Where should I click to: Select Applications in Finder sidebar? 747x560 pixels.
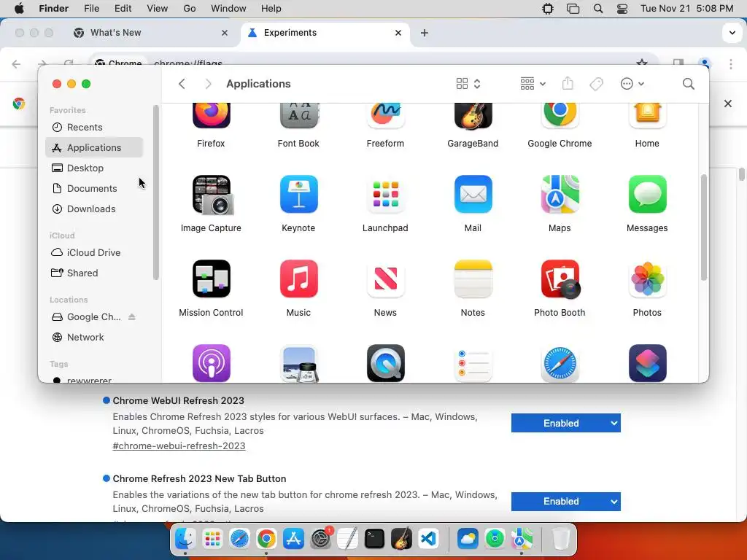(x=94, y=147)
